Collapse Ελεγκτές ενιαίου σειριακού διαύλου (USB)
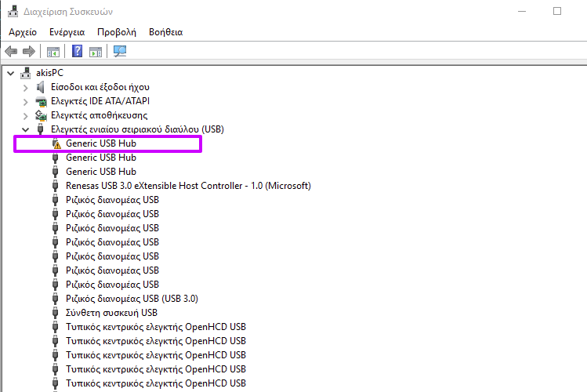 click(25, 130)
